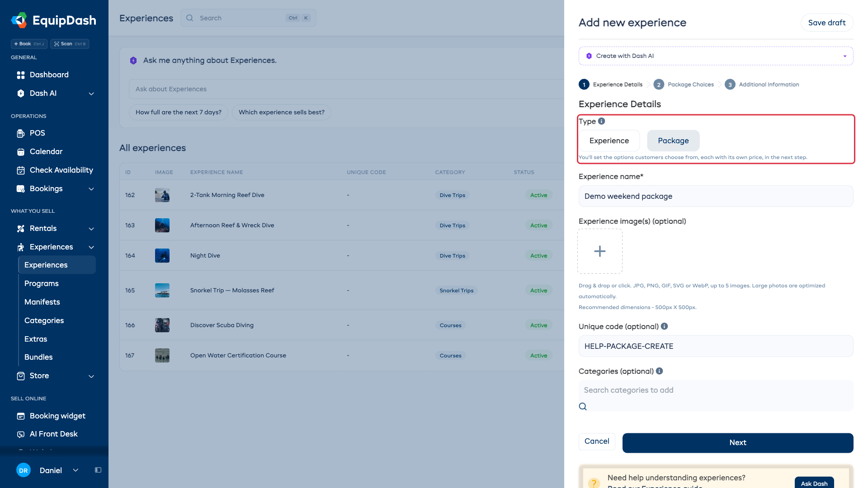
Task: Collapse the Experiences sidebar menu
Action: pos(91,247)
